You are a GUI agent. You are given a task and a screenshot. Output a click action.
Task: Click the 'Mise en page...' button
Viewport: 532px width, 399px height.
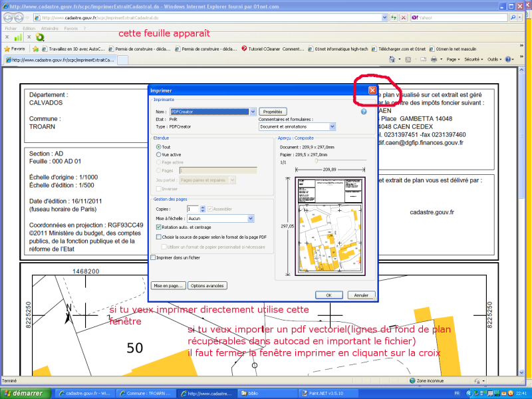[168, 286]
